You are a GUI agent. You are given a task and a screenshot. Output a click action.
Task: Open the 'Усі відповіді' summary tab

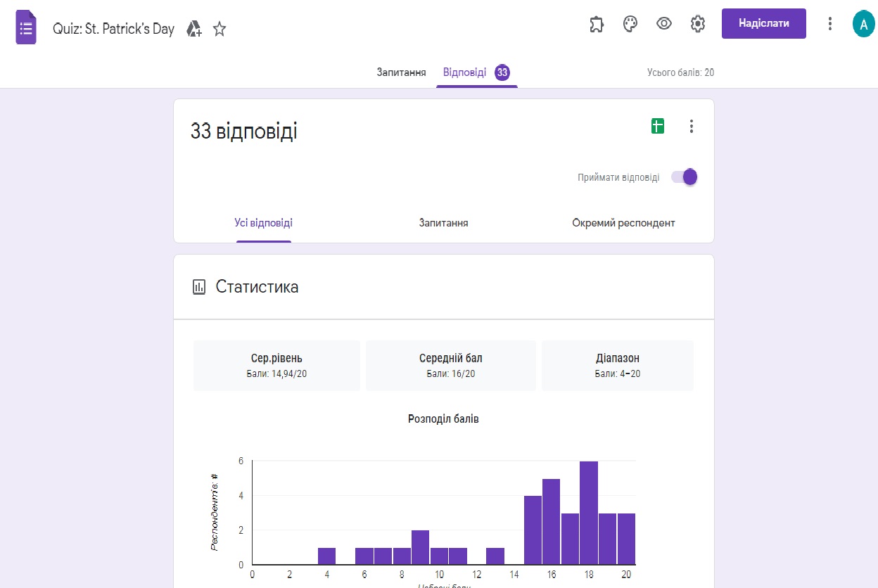click(264, 223)
